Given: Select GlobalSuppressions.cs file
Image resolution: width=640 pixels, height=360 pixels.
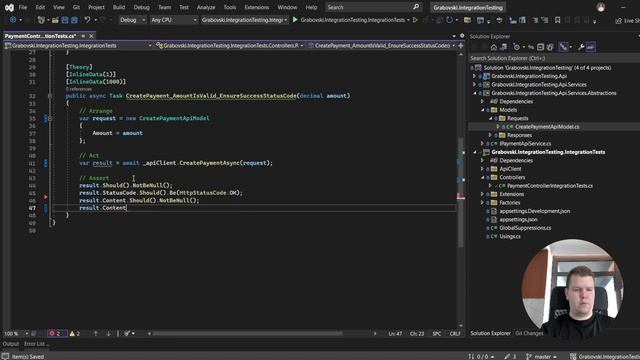Looking at the screenshot, I should click(525, 228).
